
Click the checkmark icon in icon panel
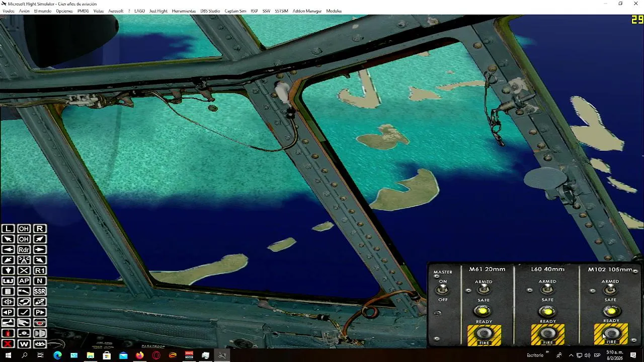(x=24, y=312)
